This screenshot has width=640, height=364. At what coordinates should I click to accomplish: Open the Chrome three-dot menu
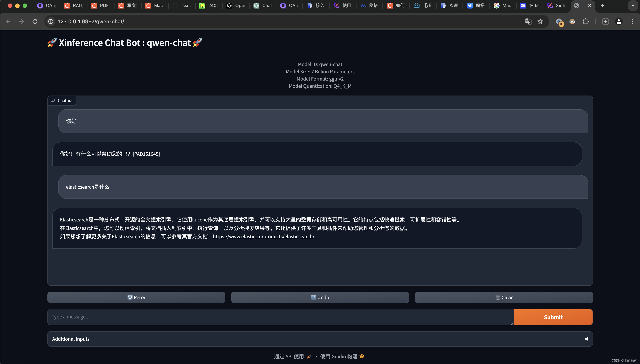[632, 21]
